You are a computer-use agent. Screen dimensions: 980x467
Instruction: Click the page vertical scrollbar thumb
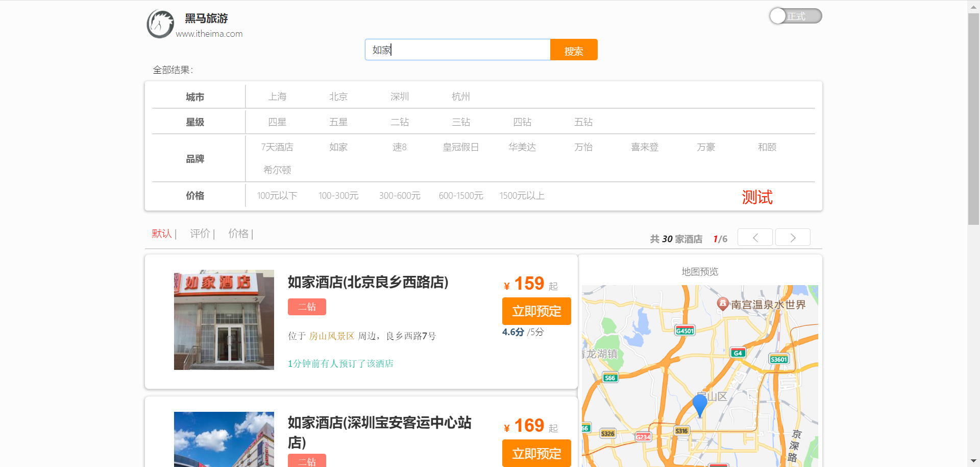[x=973, y=119]
